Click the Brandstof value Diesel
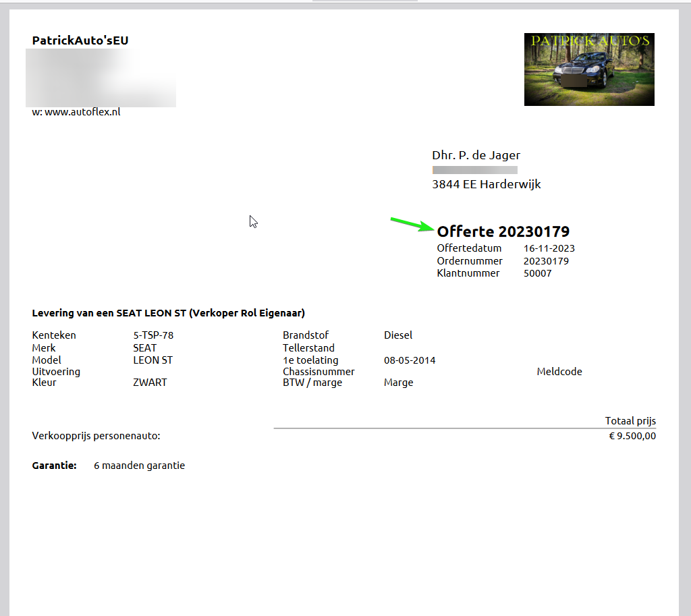Image resolution: width=691 pixels, height=616 pixels. click(x=398, y=335)
